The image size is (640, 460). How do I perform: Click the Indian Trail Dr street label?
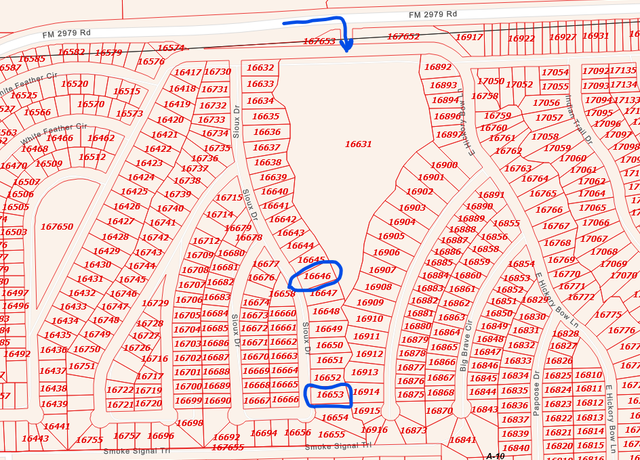579,119
